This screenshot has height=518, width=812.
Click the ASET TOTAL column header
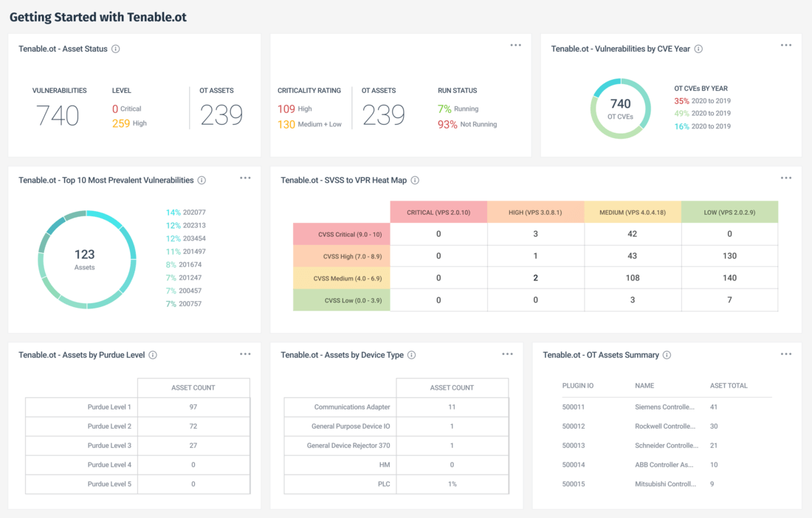(x=729, y=385)
